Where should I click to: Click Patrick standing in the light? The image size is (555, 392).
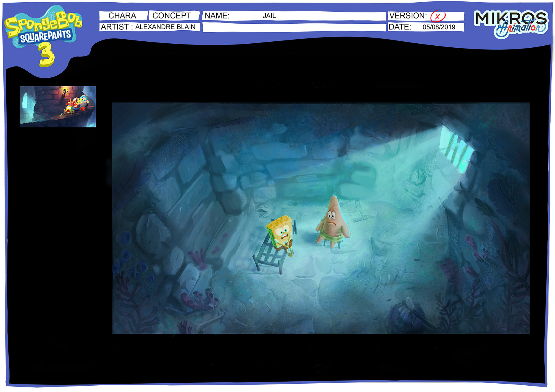click(x=333, y=223)
